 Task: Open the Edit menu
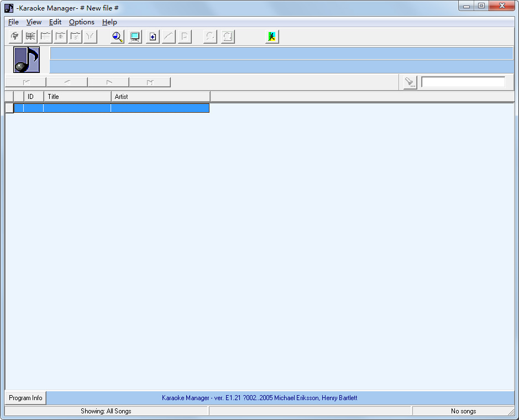pyautogui.click(x=55, y=22)
